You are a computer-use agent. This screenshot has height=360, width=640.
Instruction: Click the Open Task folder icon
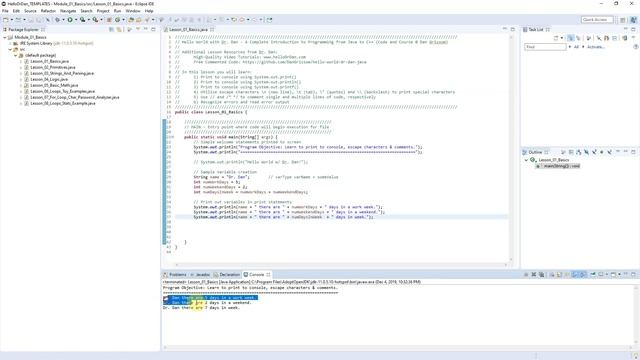[x=139, y=20]
